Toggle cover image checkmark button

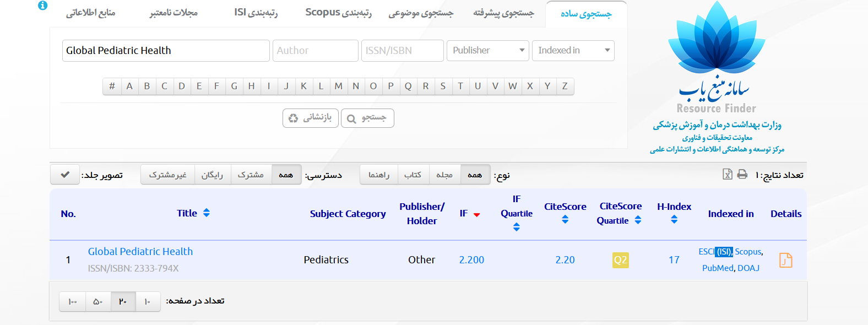pos(65,175)
